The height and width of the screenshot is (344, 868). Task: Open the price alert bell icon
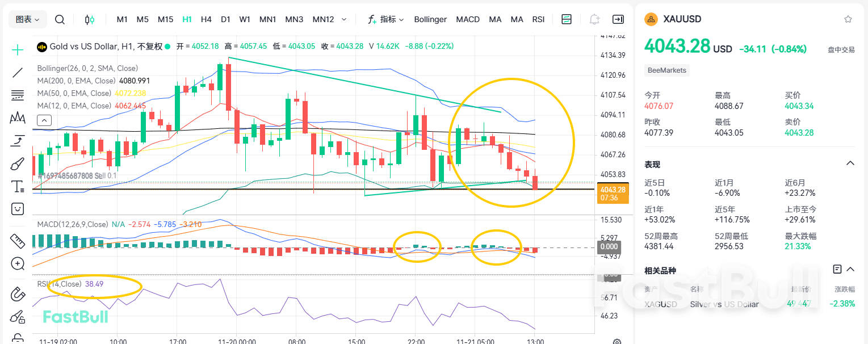point(594,19)
